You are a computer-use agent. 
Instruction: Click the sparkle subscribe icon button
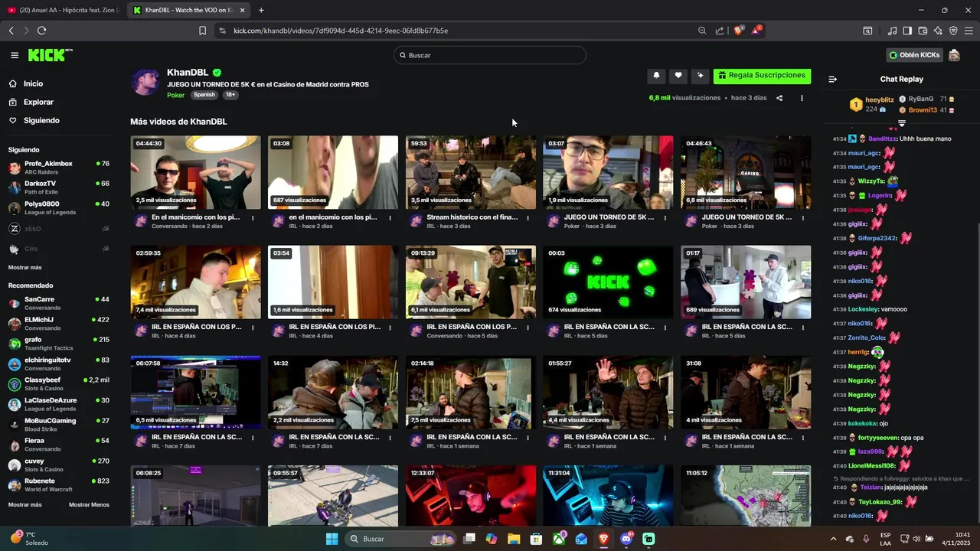click(x=700, y=75)
